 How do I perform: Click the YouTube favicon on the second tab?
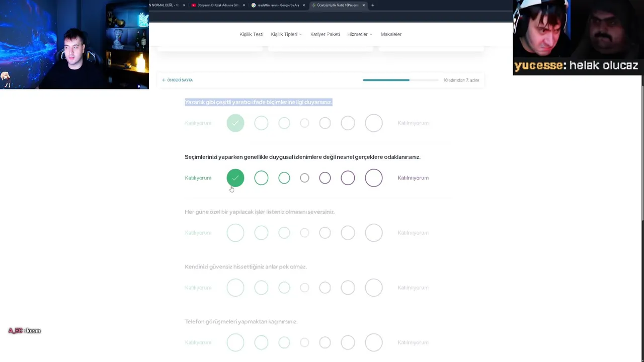pos(194,5)
